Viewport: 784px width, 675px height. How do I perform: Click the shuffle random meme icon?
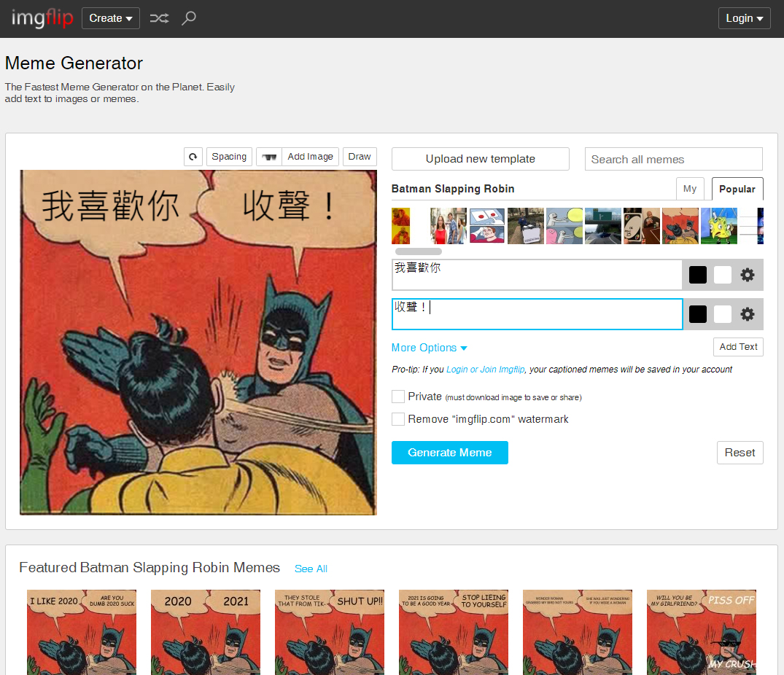(x=160, y=18)
